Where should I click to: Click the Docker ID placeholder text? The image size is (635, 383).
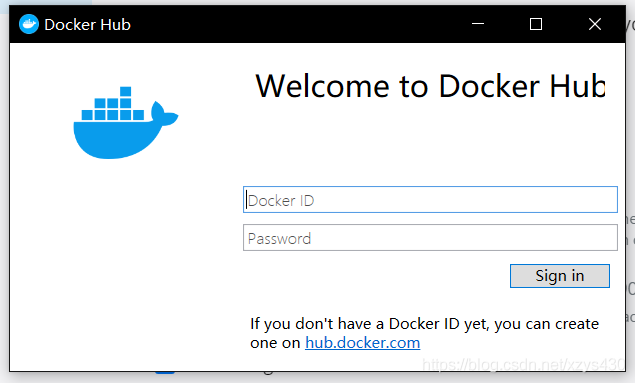tap(281, 200)
